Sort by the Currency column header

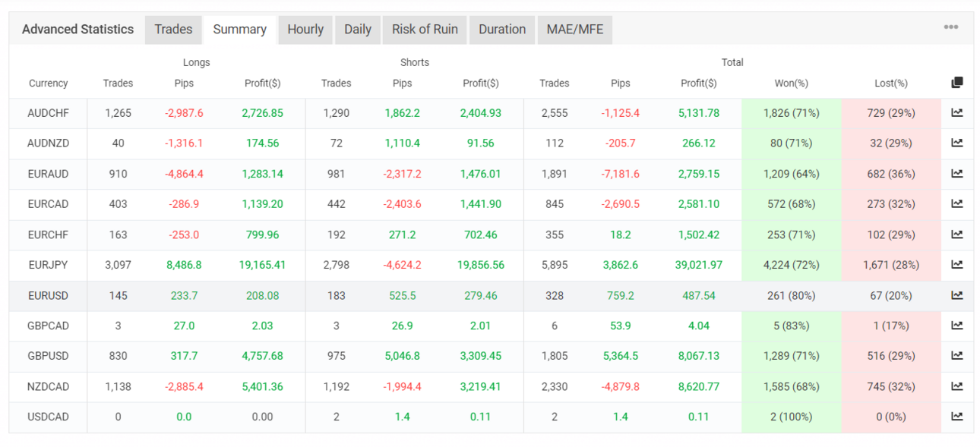pos(49,83)
